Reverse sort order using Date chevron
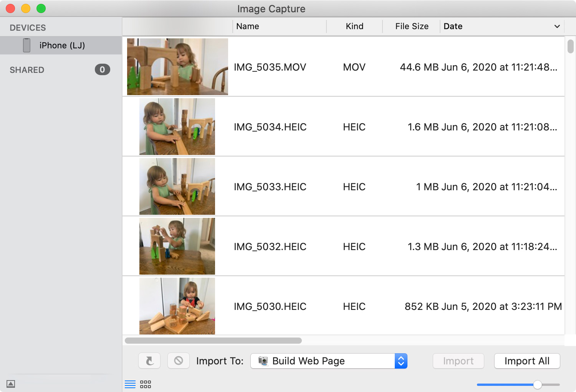 [x=557, y=26]
